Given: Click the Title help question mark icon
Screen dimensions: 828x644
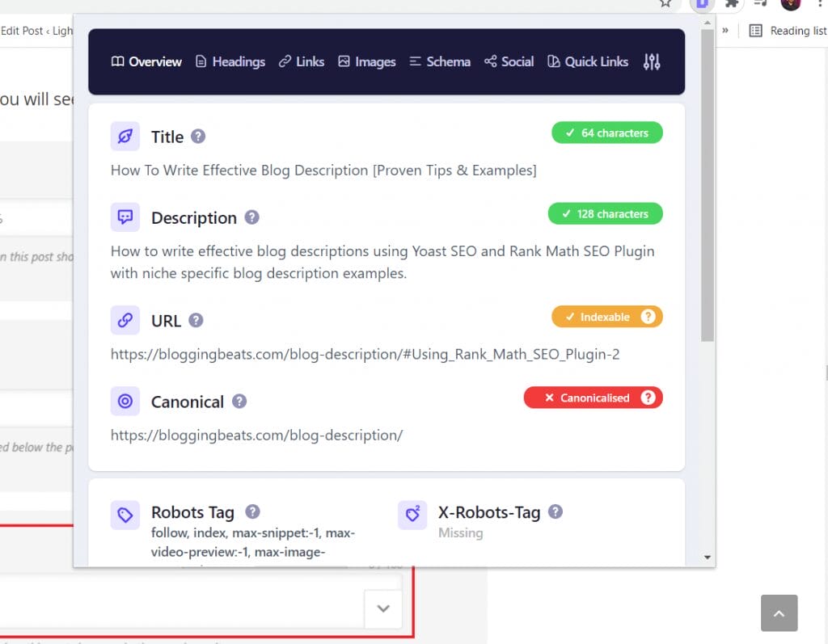Looking at the screenshot, I should point(198,137).
